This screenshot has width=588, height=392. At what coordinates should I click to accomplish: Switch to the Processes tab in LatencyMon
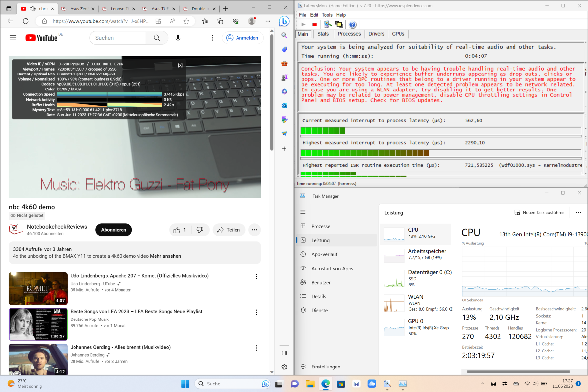click(x=349, y=34)
